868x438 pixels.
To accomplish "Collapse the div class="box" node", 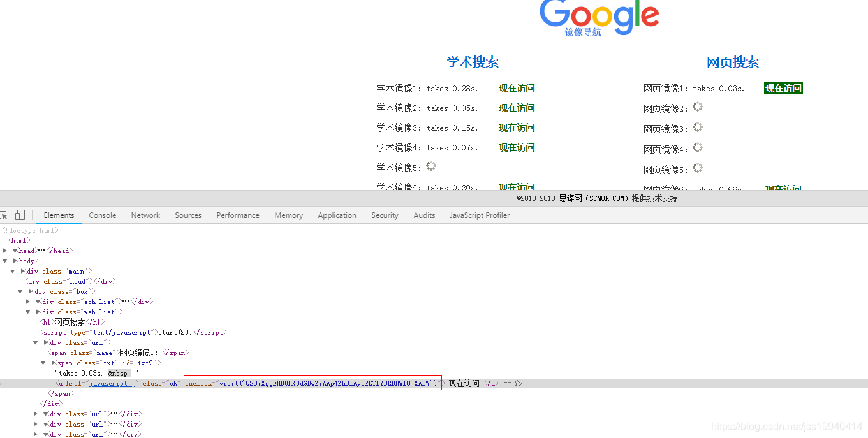I will point(20,291).
